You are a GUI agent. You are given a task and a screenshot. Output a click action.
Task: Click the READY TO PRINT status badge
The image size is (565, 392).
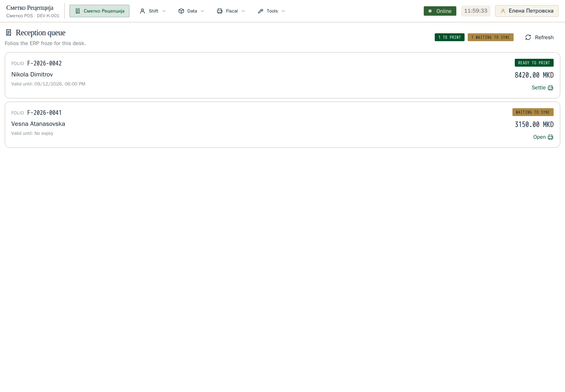pos(534,63)
